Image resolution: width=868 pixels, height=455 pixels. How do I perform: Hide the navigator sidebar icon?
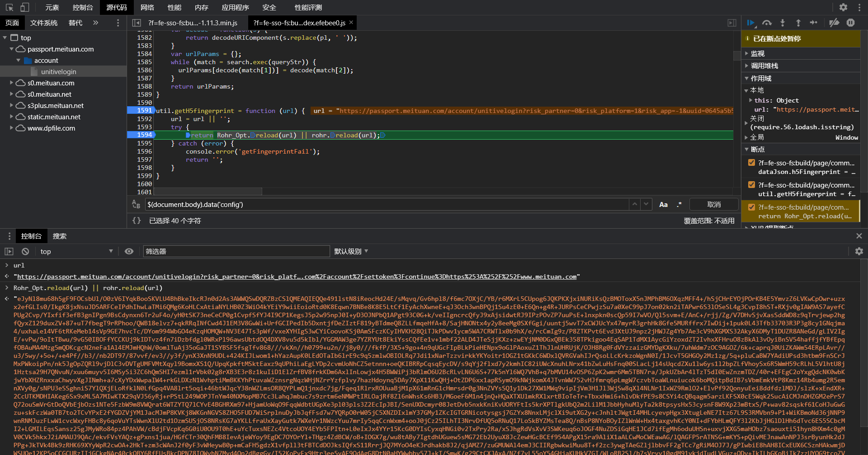point(137,23)
